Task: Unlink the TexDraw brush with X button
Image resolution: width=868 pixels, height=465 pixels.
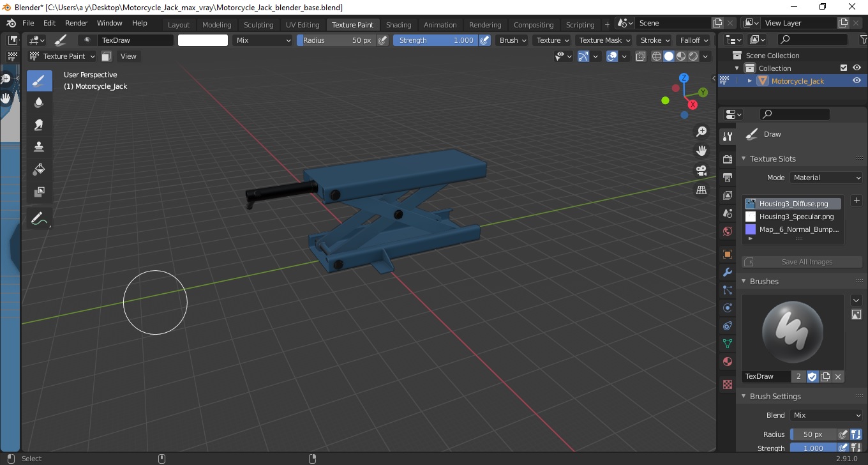Action: (x=838, y=376)
